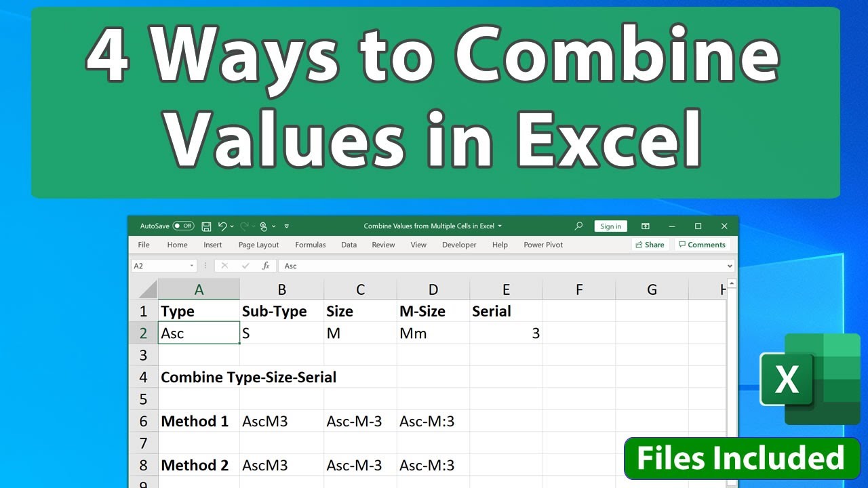
Task: Select column F header
Action: [x=579, y=289]
